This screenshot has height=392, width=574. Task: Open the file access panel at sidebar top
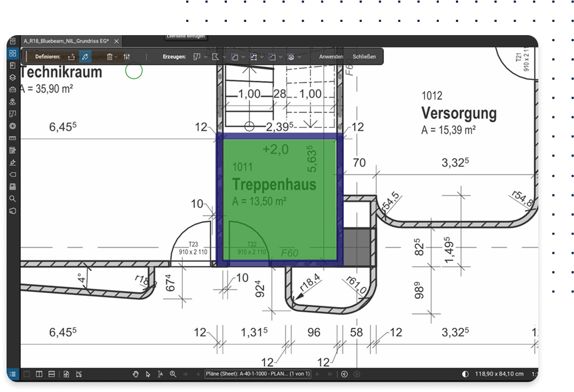tap(13, 41)
